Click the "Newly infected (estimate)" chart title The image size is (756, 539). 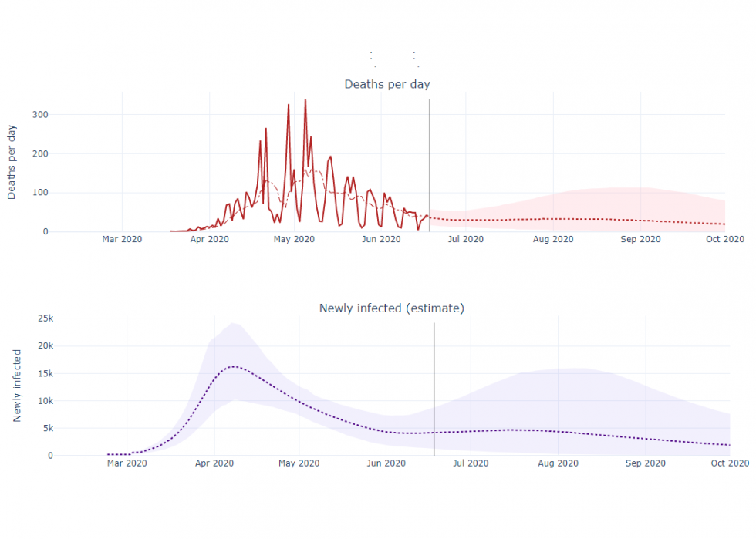391,308
